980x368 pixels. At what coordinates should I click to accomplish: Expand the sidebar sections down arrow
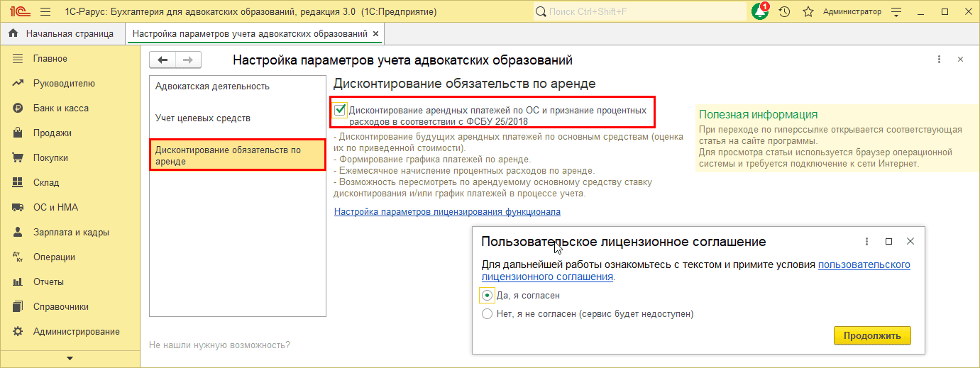click(70, 359)
